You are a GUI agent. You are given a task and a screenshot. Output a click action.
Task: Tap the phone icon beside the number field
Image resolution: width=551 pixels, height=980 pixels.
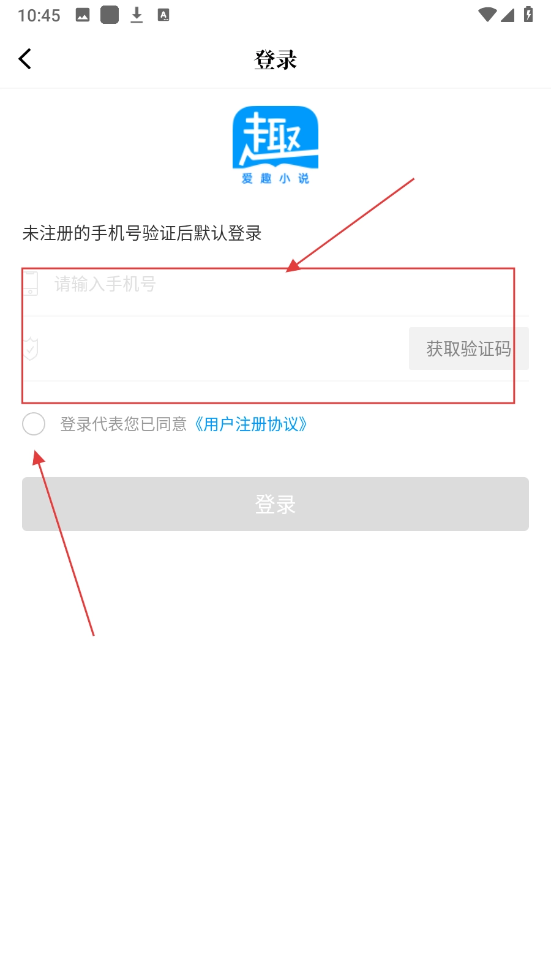click(x=30, y=284)
